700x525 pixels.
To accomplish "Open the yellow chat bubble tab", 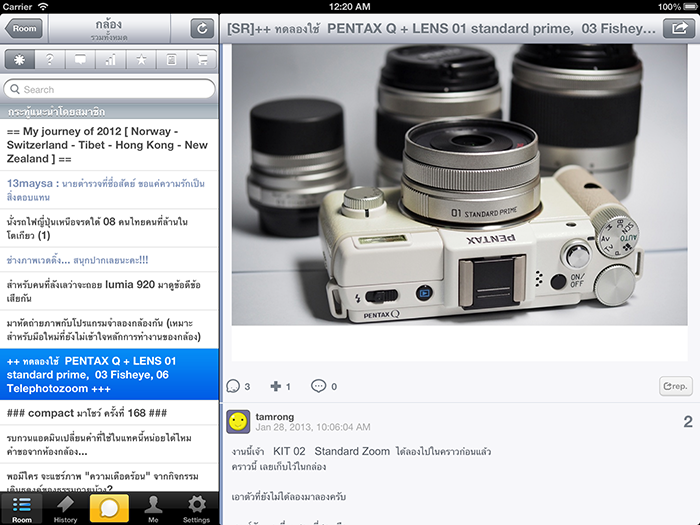I will click(109, 508).
